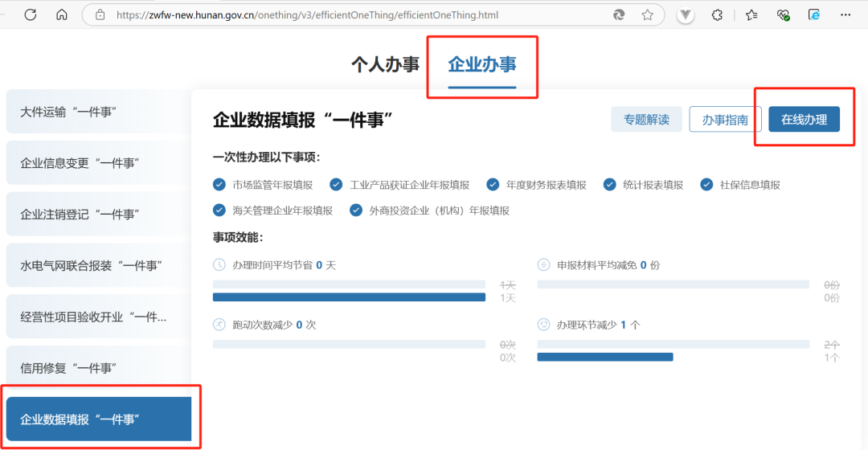868x450 pixels.
Task: Open the 办事指南 guide button
Action: [725, 120]
